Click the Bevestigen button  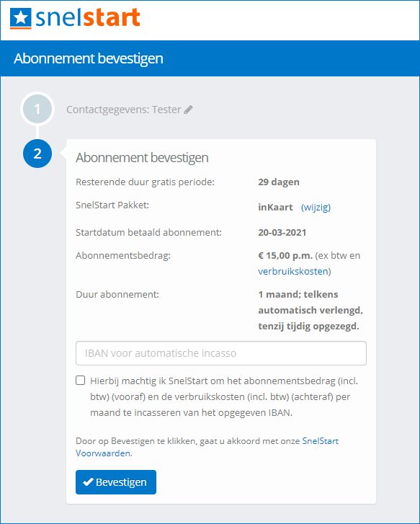116,482
